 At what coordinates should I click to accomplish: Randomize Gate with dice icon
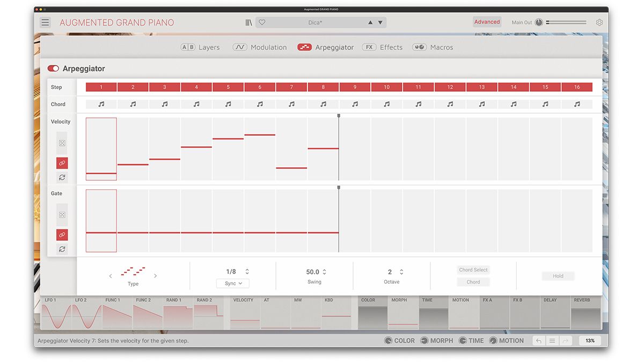62,215
